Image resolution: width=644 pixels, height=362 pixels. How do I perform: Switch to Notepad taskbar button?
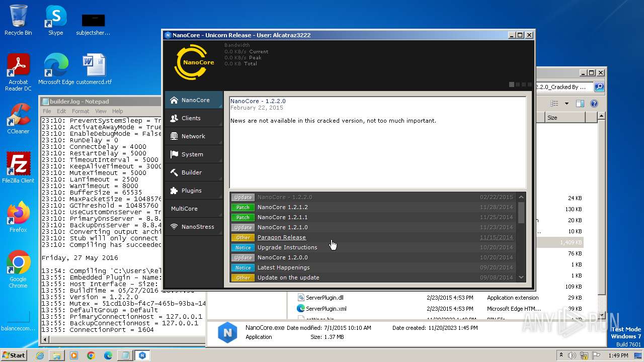click(125, 355)
